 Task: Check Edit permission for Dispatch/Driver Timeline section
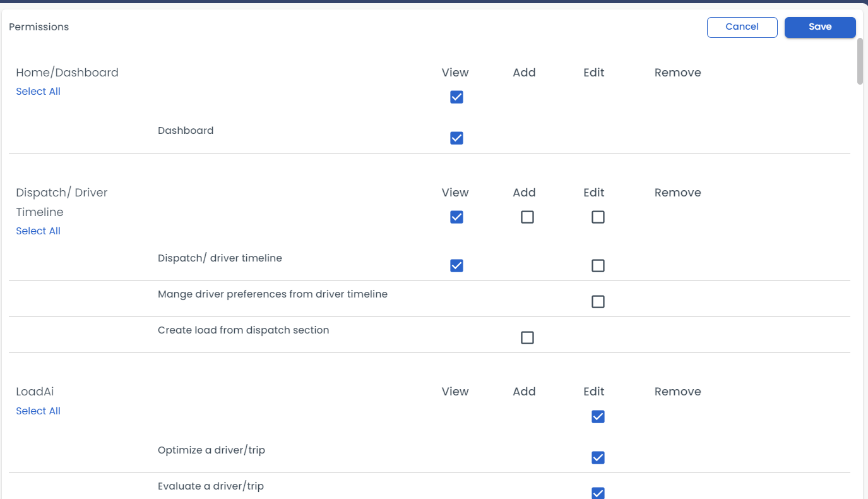pyautogui.click(x=598, y=217)
